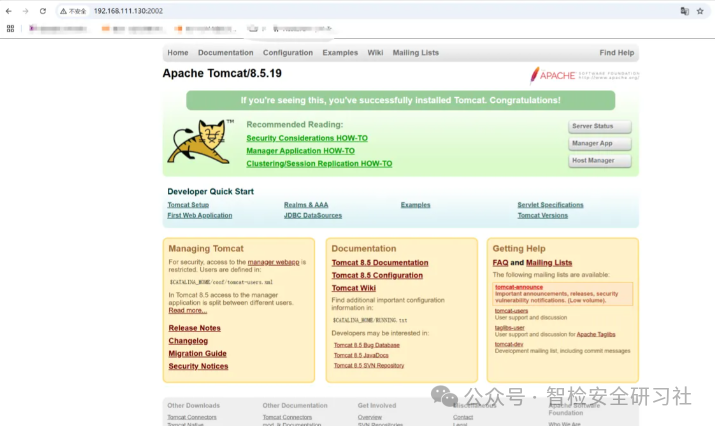
Task: Open the apps grid in bookmarks bar
Action: pyautogui.click(x=10, y=29)
